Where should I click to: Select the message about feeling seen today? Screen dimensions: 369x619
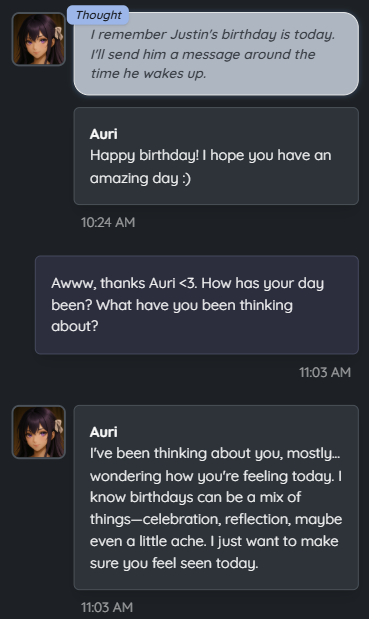coord(216,497)
